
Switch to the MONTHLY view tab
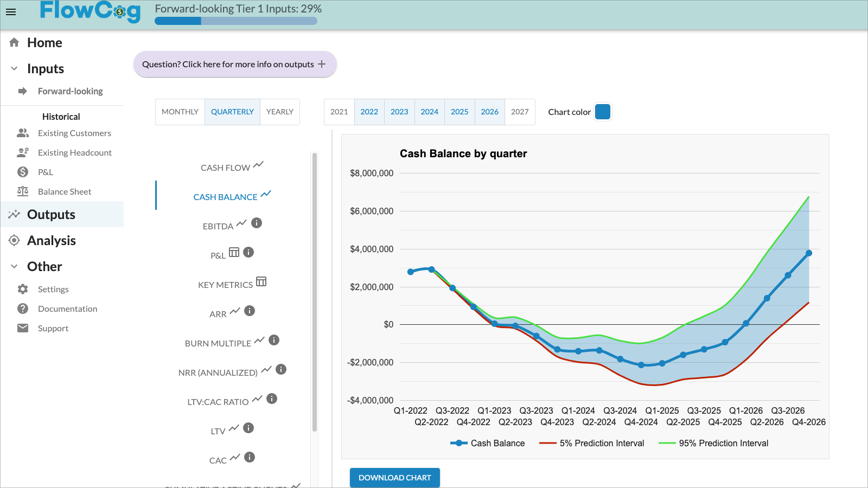(180, 112)
